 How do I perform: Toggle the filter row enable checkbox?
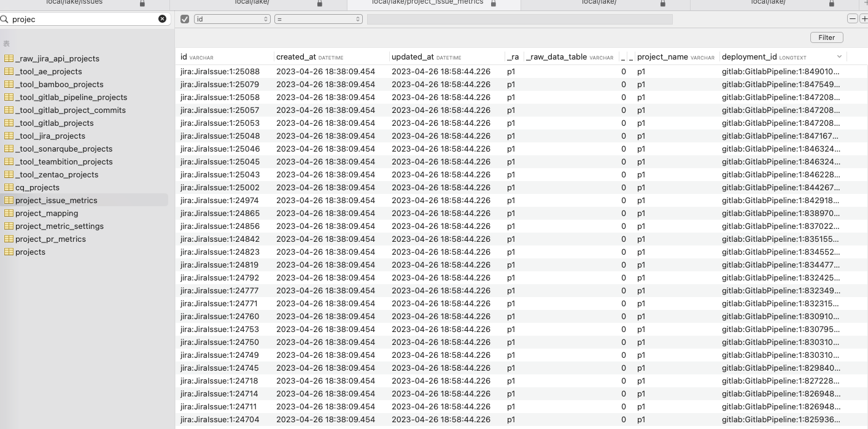(x=185, y=19)
